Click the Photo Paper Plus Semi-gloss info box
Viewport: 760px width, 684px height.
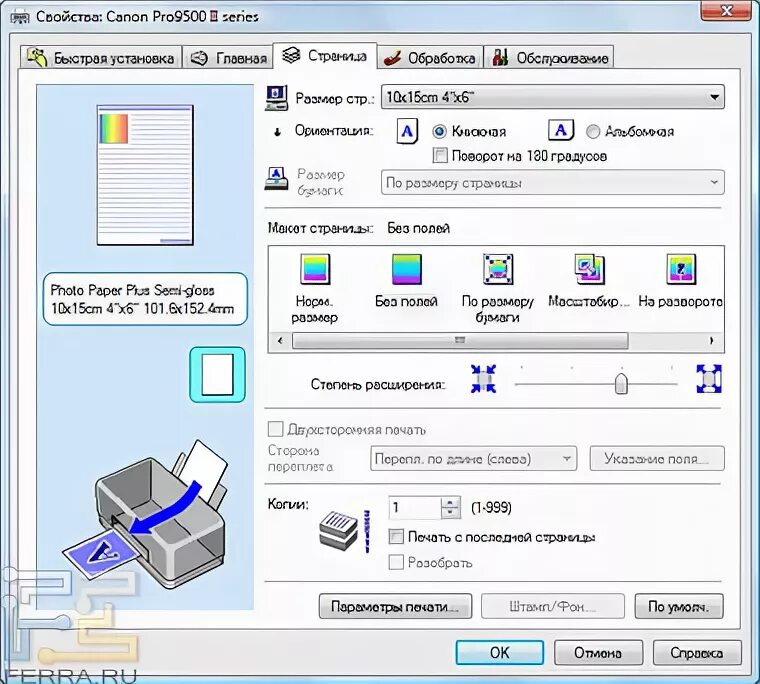[x=145, y=299]
